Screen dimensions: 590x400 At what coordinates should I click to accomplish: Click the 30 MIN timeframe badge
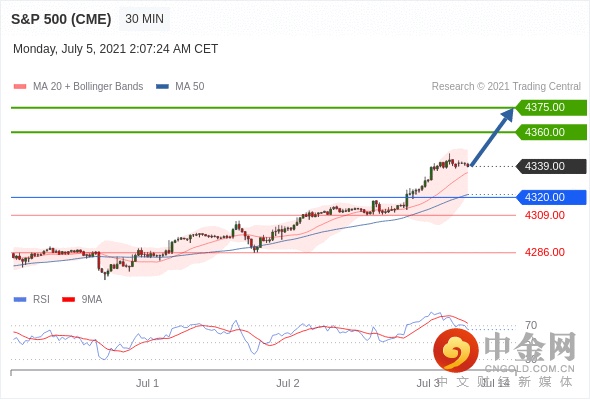pyautogui.click(x=144, y=19)
